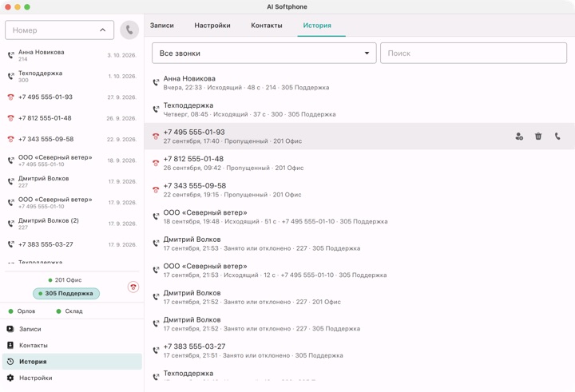Click the Номер number input field
This screenshot has width=575, height=392.
pos(59,30)
